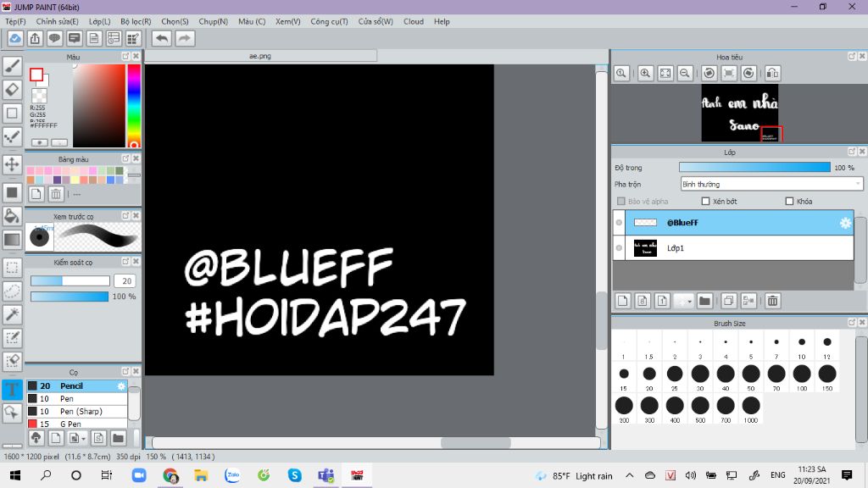Image resolution: width=868 pixels, height=488 pixels.
Task: Choose brush size 50 in Brush Size panel
Action: pos(751,378)
